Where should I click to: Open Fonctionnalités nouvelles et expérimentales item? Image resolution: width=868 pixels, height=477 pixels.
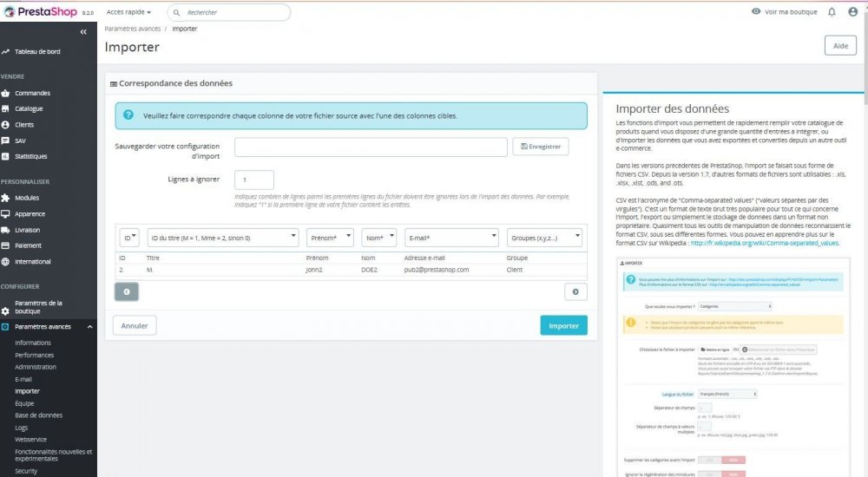[54, 454]
